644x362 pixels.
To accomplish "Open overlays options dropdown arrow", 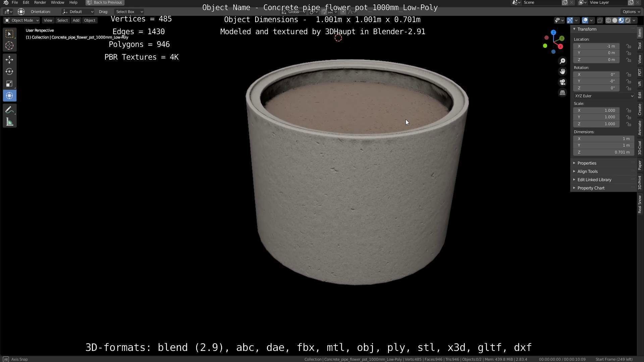I will pyautogui.click(x=591, y=20).
